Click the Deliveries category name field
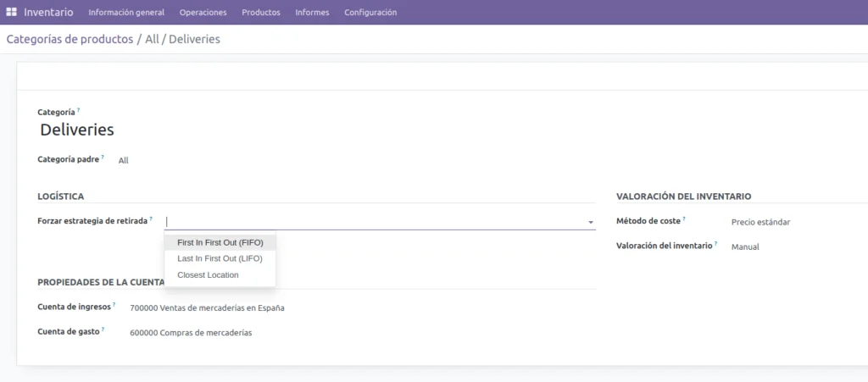 77,130
